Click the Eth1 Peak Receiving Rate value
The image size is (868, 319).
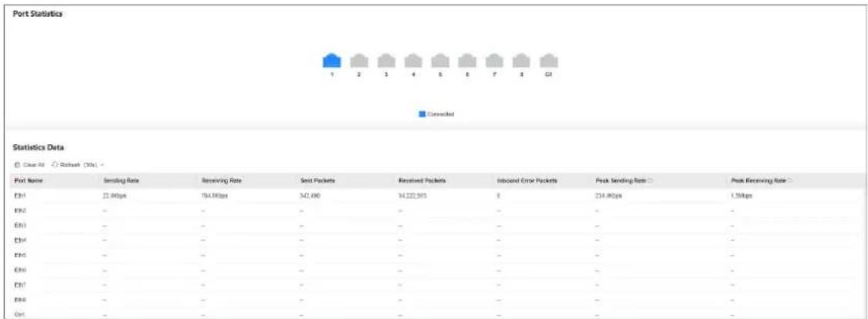click(742, 196)
